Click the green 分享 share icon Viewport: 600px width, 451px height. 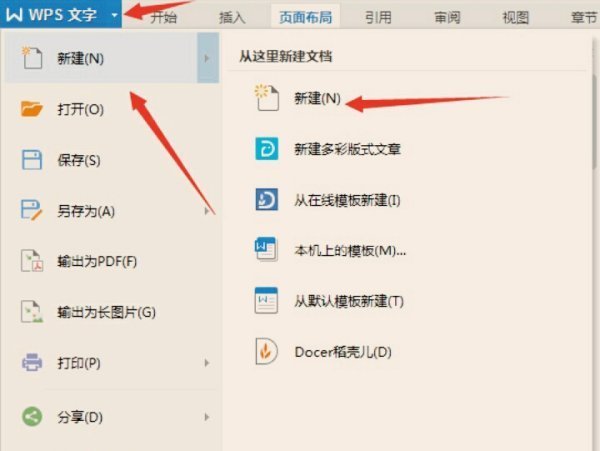(x=31, y=416)
